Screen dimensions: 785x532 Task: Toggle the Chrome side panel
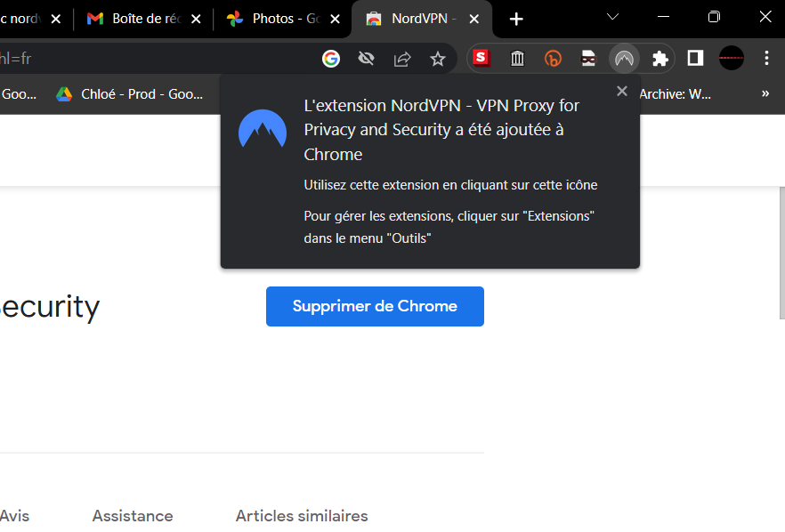[695, 58]
